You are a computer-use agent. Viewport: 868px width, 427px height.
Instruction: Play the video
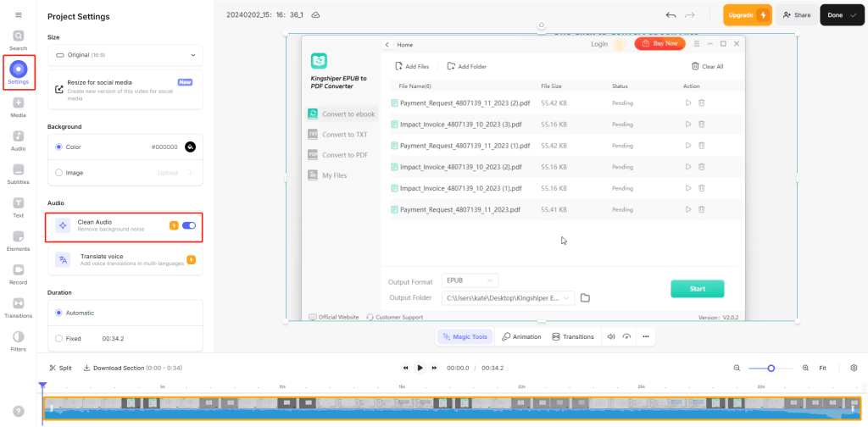point(420,368)
